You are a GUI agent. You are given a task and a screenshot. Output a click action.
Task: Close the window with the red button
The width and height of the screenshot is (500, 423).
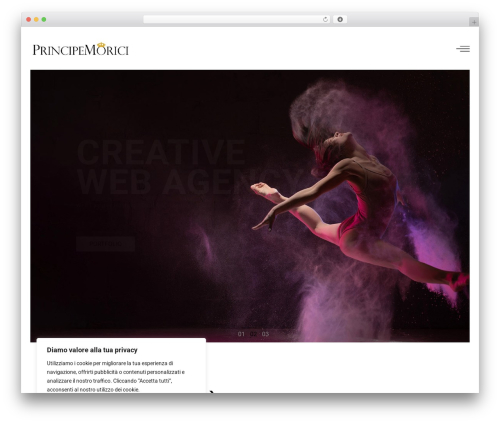29,20
